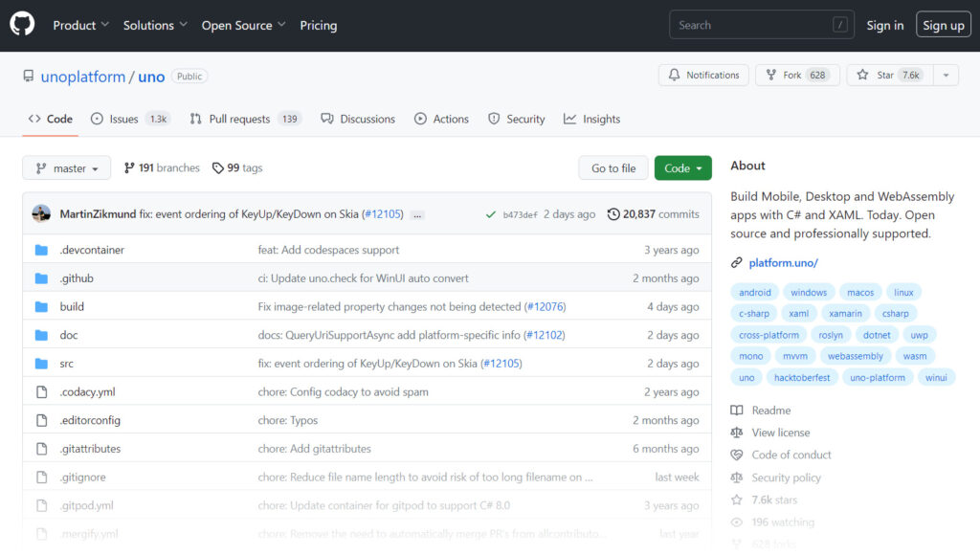Open the .gitignore file

82,477
